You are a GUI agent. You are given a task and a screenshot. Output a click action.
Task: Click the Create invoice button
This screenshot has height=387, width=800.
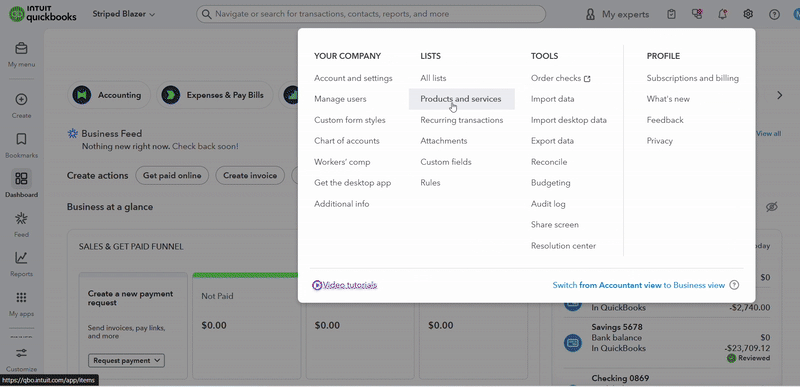click(250, 175)
